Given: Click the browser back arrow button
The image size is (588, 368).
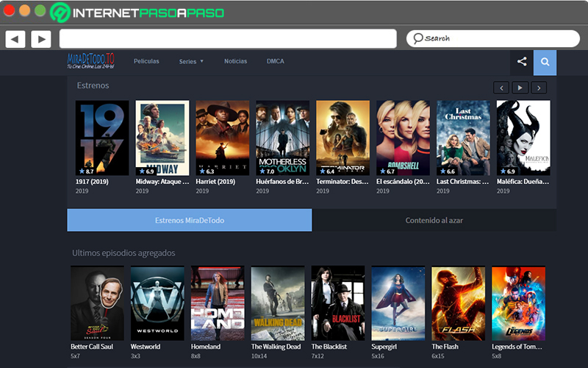Looking at the screenshot, I should click(x=15, y=39).
